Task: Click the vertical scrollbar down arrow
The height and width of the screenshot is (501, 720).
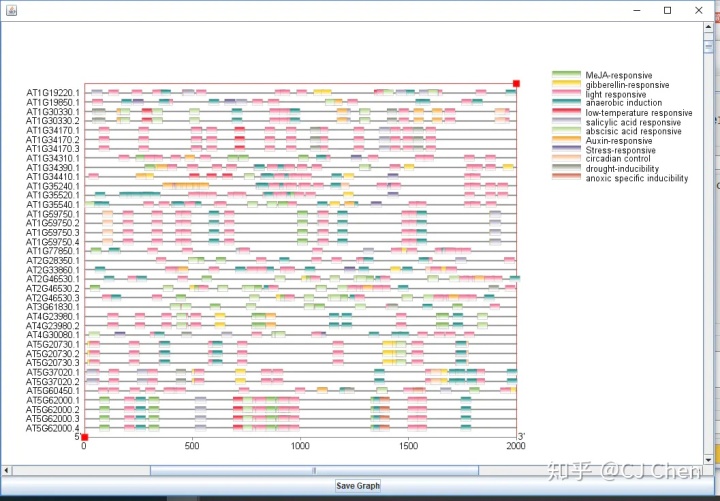Action: (708, 460)
